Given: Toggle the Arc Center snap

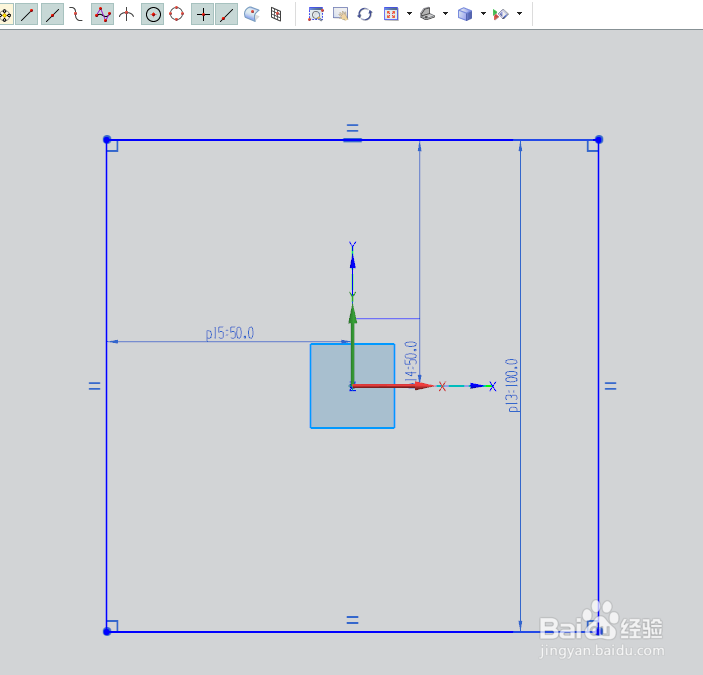Looking at the screenshot, I should click(153, 15).
